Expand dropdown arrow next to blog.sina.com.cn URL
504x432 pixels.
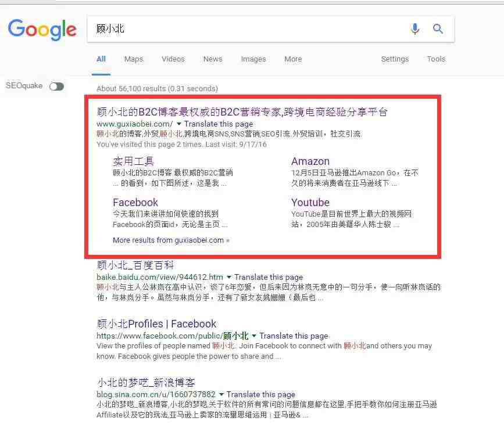click(221, 394)
